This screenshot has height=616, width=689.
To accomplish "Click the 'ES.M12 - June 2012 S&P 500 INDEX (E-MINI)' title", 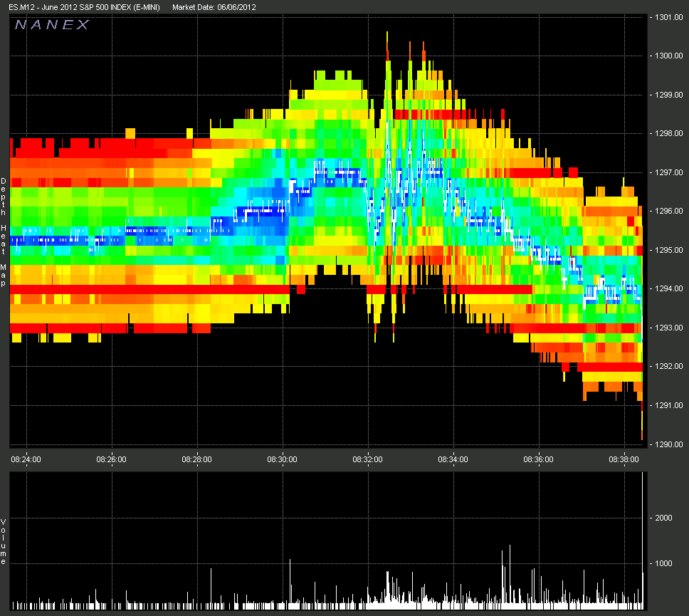I will 85,7.
